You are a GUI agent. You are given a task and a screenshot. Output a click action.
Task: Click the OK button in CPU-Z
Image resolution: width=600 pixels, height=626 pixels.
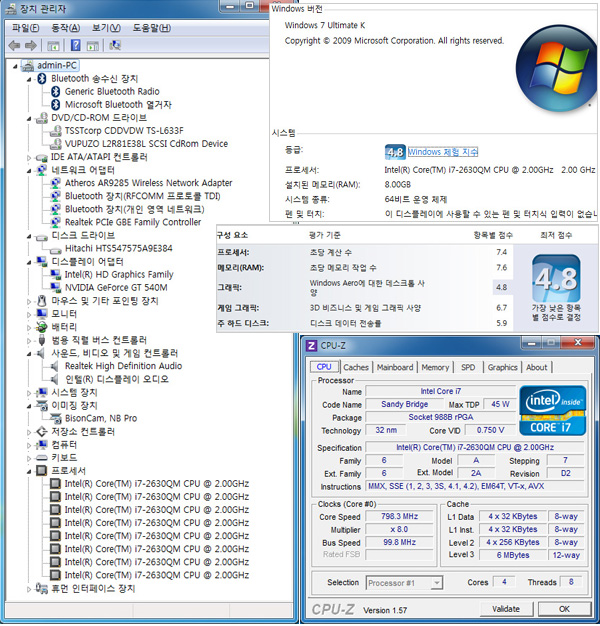click(564, 609)
